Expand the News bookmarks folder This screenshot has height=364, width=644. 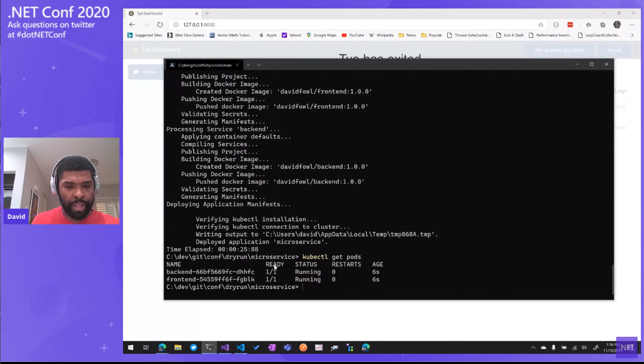pos(407,35)
